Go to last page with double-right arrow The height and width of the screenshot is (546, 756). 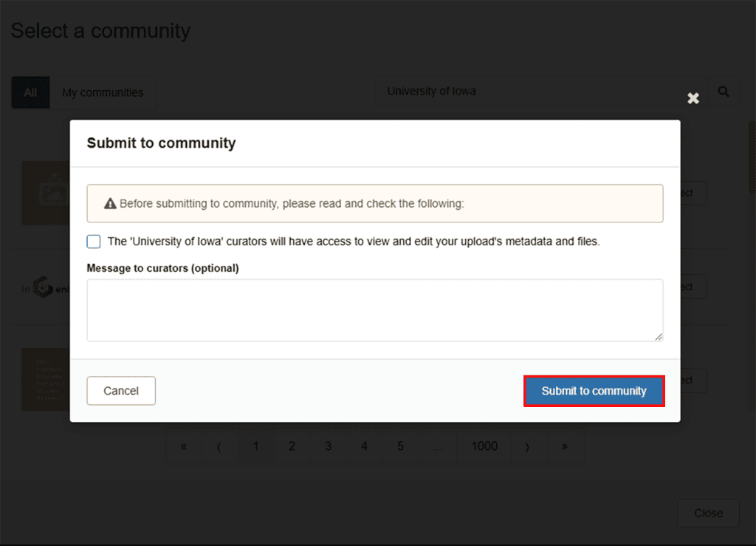[x=565, y=447]
